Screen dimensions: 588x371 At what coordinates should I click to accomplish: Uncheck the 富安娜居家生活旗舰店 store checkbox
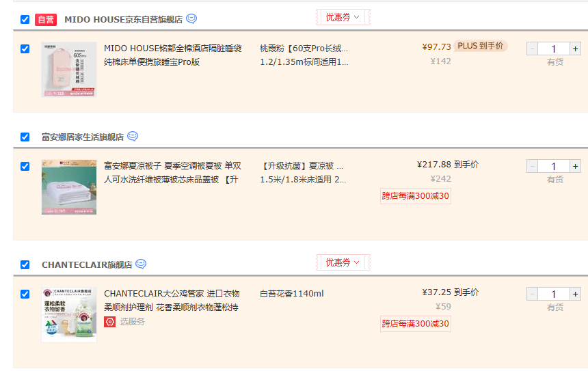(x=25, y=137)
